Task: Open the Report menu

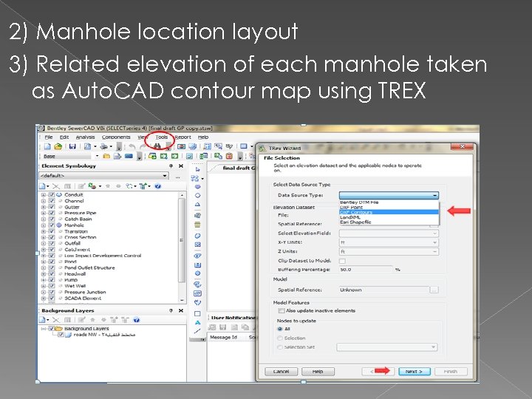Action: [183, 137]
